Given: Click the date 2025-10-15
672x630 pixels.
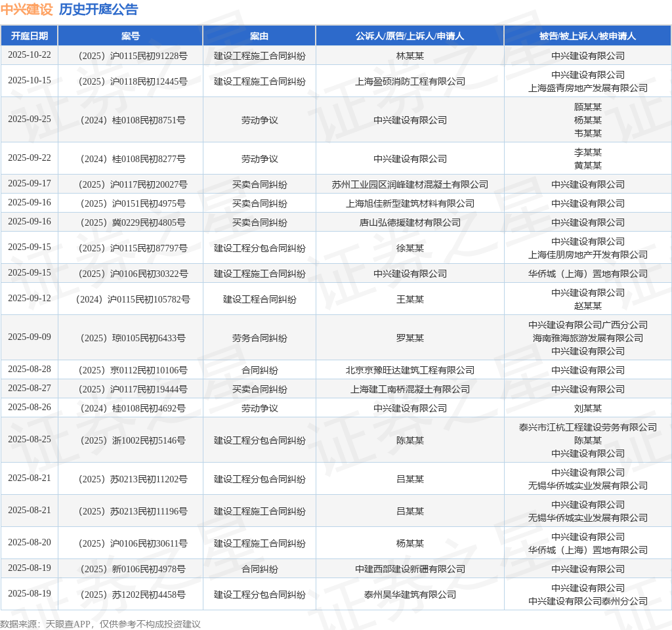Looking at the screenshot, I should pyautogui.click(x=29, y=80).
